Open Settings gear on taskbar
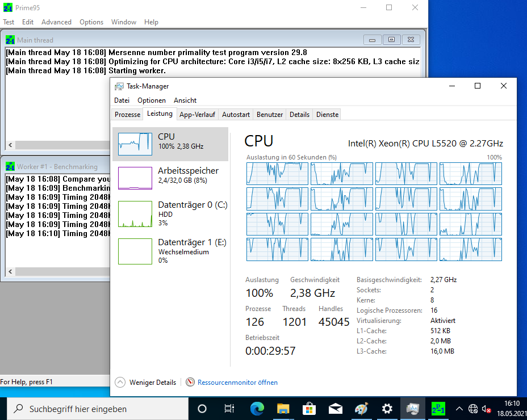 click(387, 409)
